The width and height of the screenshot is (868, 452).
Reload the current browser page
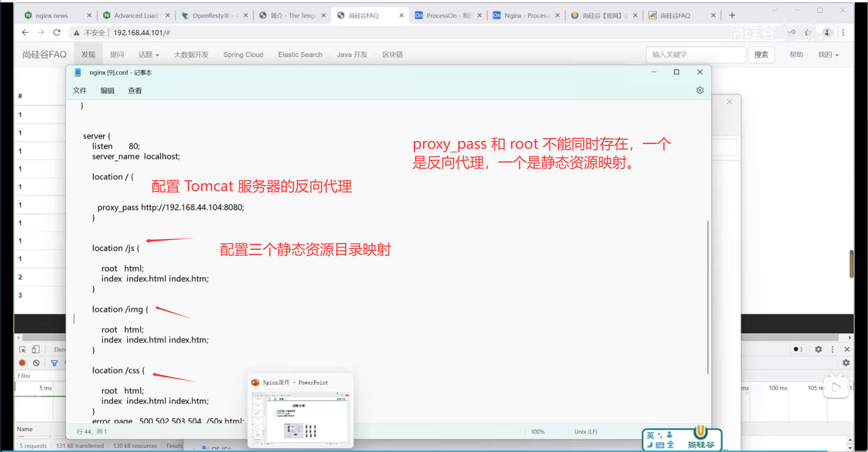click(57, 32)
